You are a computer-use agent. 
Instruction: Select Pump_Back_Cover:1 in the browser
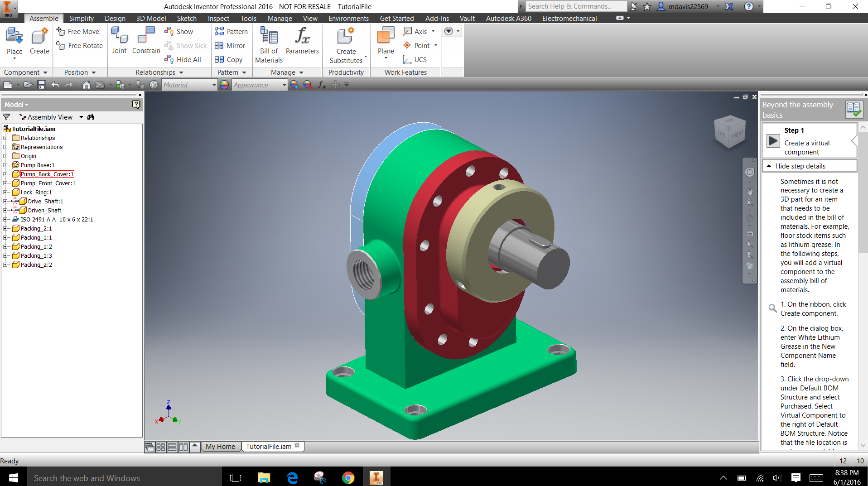pos(47,174)
